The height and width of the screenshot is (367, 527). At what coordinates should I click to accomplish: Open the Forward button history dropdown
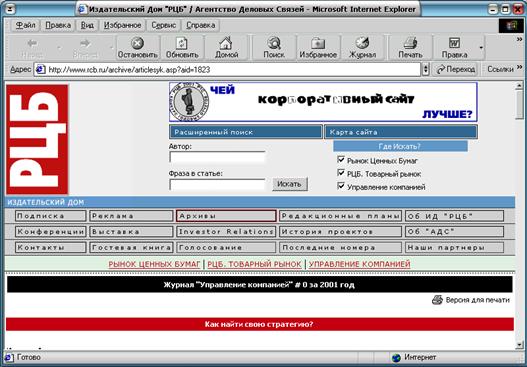click(x=112, y=47)
